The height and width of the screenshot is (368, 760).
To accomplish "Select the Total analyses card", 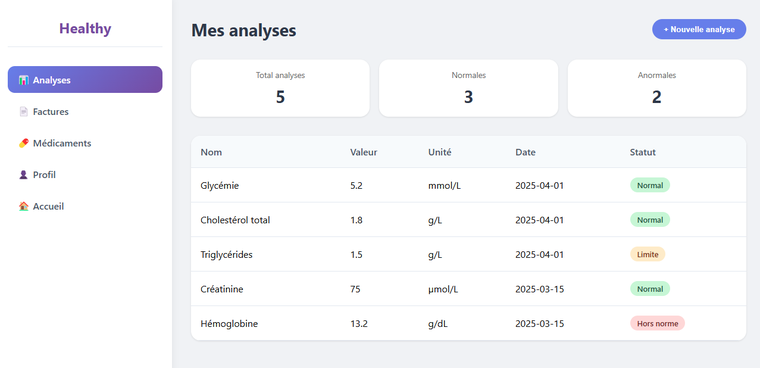I will coord(280,88).
